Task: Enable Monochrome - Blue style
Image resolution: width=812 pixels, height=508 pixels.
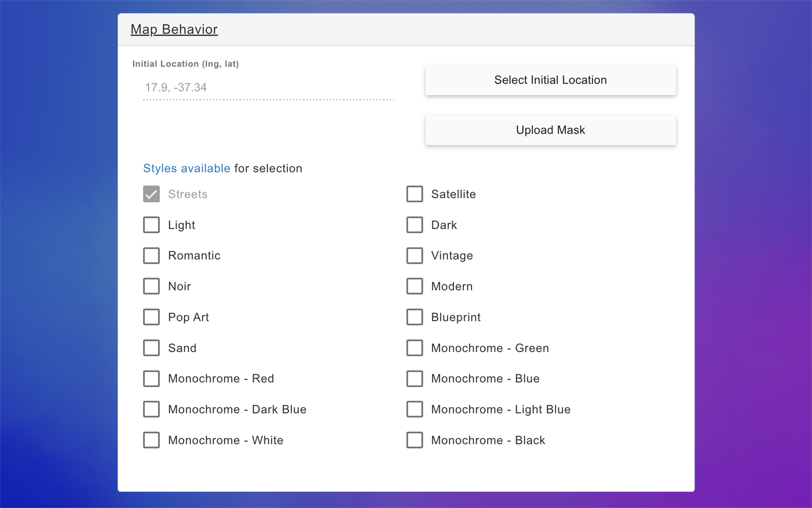Action: click(415, 378)
